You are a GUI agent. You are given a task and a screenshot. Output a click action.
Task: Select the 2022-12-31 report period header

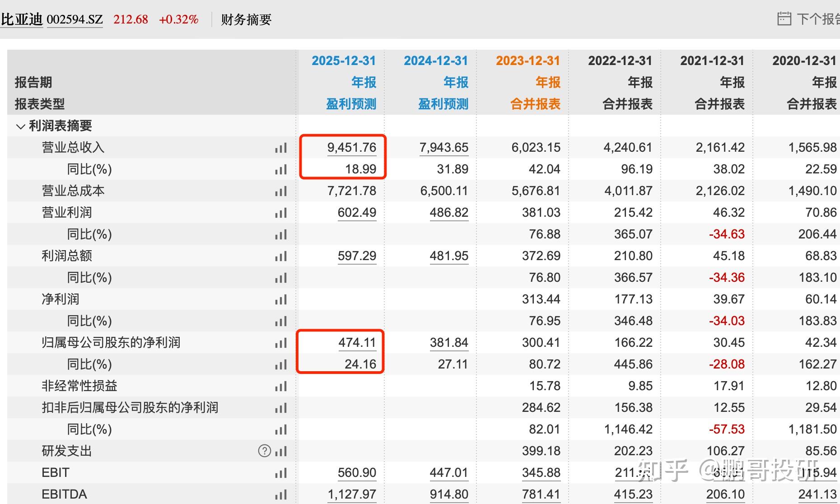[620, 61]
